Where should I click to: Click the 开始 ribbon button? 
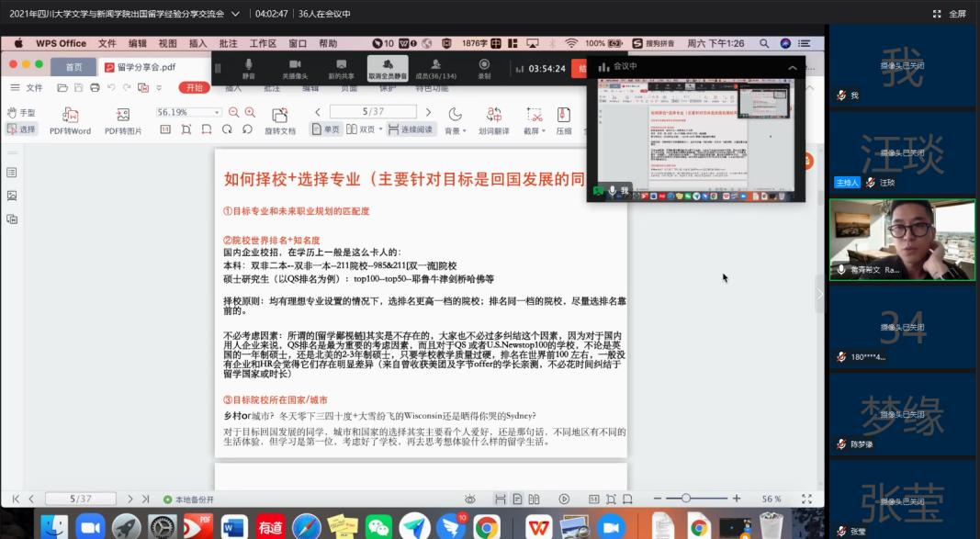[x=193, y=87]
